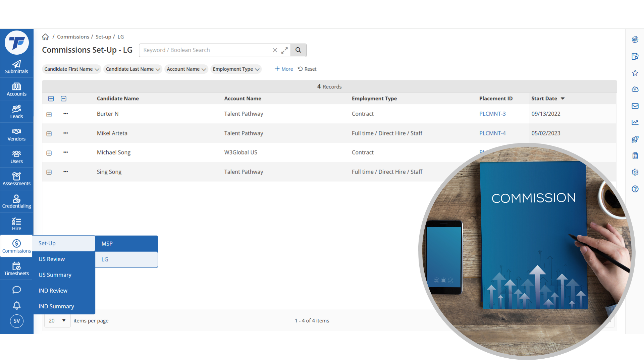Open the favorites star icon

tap(635, 73)
